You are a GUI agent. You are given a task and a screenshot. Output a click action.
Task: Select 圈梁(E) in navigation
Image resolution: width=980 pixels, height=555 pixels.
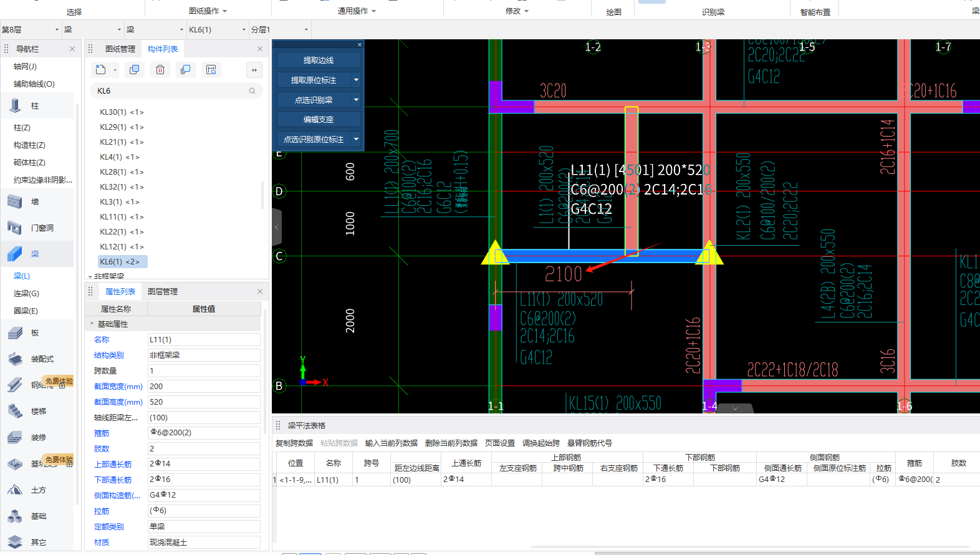tap(26, 311)
